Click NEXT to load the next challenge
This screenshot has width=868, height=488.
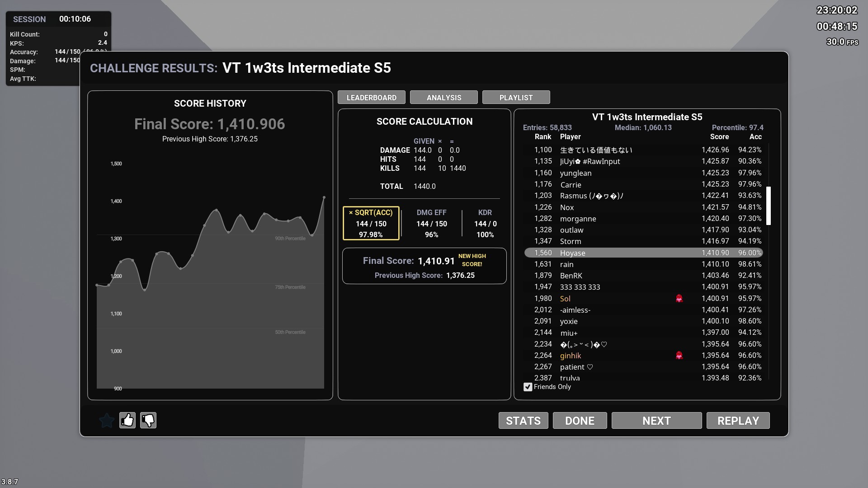click(x=656, y=421)
